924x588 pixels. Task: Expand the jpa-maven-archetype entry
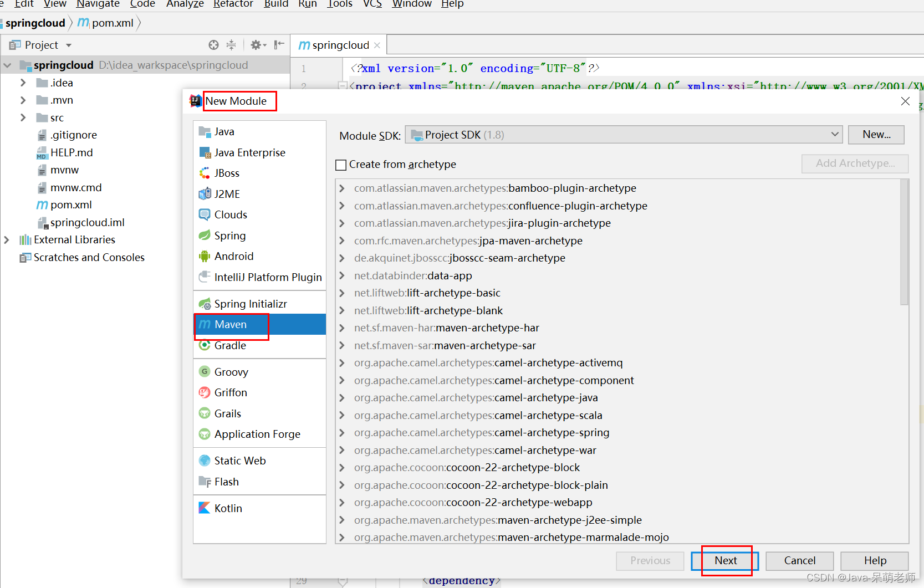[x=342, y=241]
